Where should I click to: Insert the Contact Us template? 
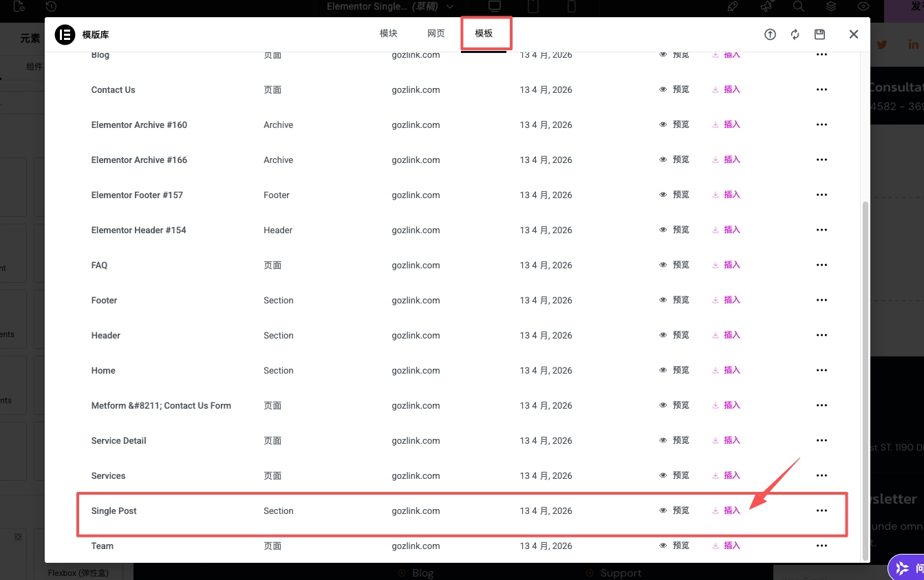tap(727, 89)
